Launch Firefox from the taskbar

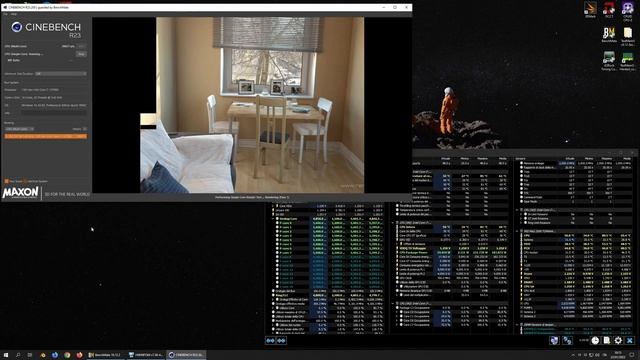(x=79, y=355)
